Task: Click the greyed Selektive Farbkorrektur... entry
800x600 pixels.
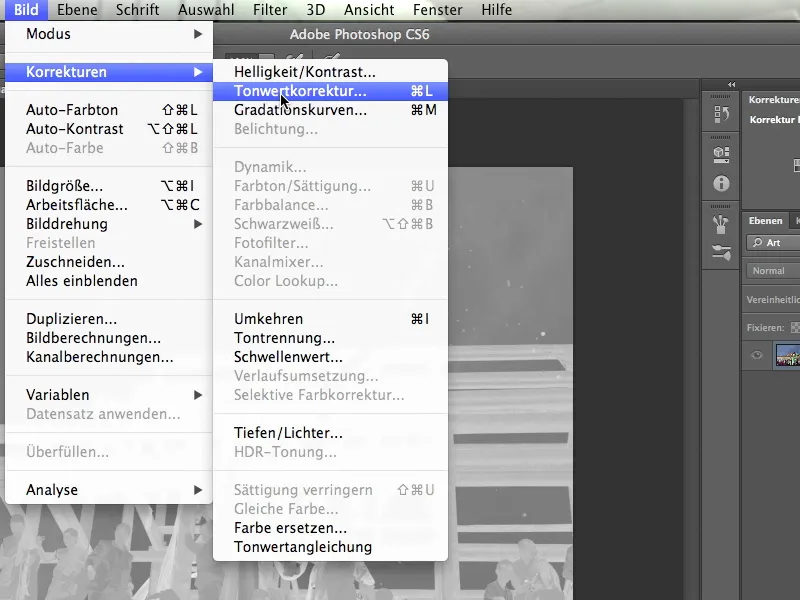Action: click(x=330, y=395)
